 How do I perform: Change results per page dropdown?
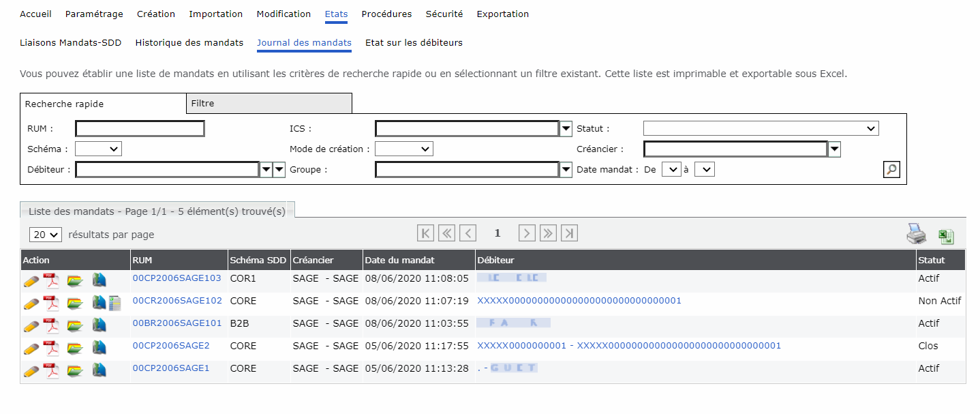click(46, 235)
